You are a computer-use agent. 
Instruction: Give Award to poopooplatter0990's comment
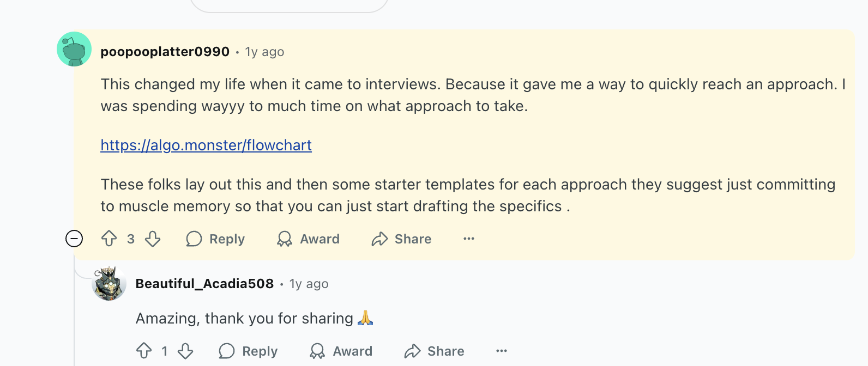point(308,239)
